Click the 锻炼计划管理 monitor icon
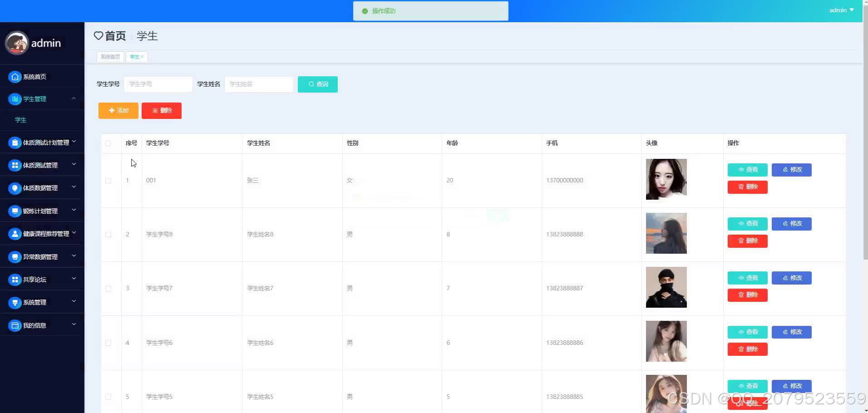Screen dimensions: 868x413 pyautogui.click(x=15, y=211)
